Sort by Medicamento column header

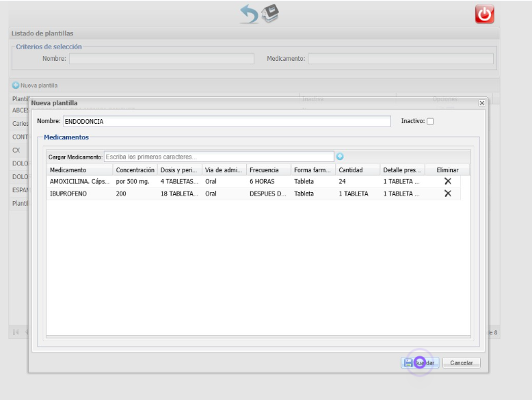coord(68,170)
